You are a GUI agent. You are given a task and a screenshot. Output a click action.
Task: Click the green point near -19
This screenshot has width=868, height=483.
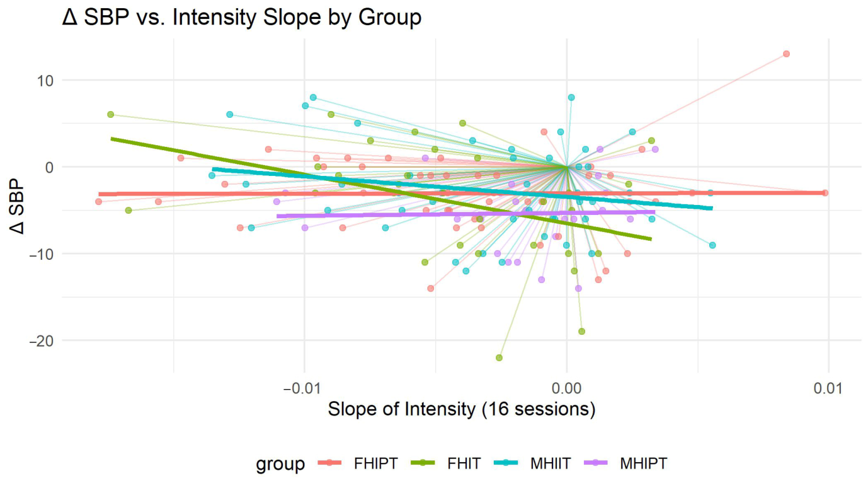click(x=581, y=331)
